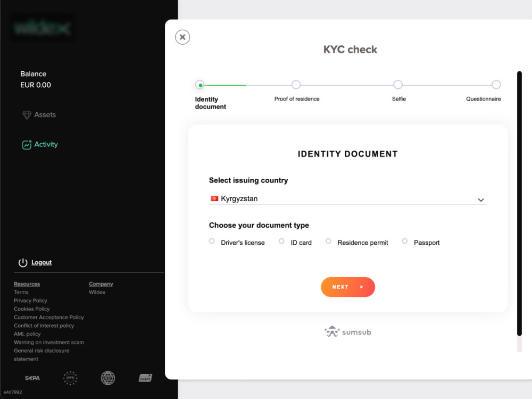Image resolution: width=532 pixels, height=399 pixels.
Task: Click the Kyrgyzstan flag icon
Action: [x=214, y=198]
